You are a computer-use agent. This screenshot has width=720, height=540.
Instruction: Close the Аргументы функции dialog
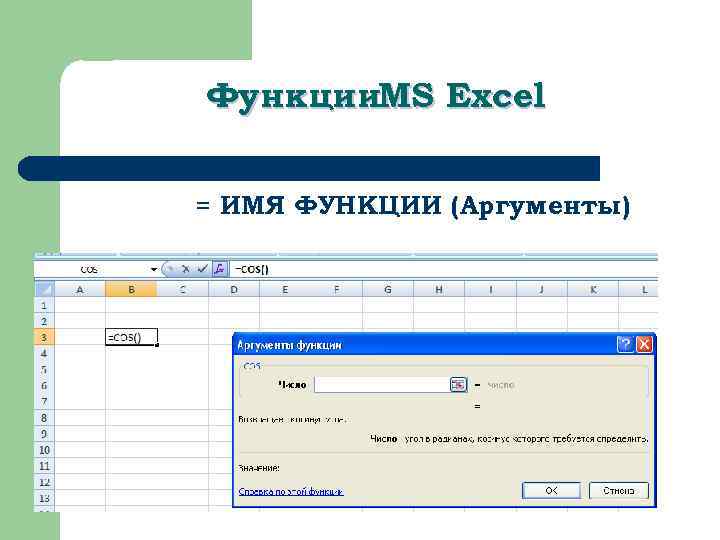coord(644,344)
